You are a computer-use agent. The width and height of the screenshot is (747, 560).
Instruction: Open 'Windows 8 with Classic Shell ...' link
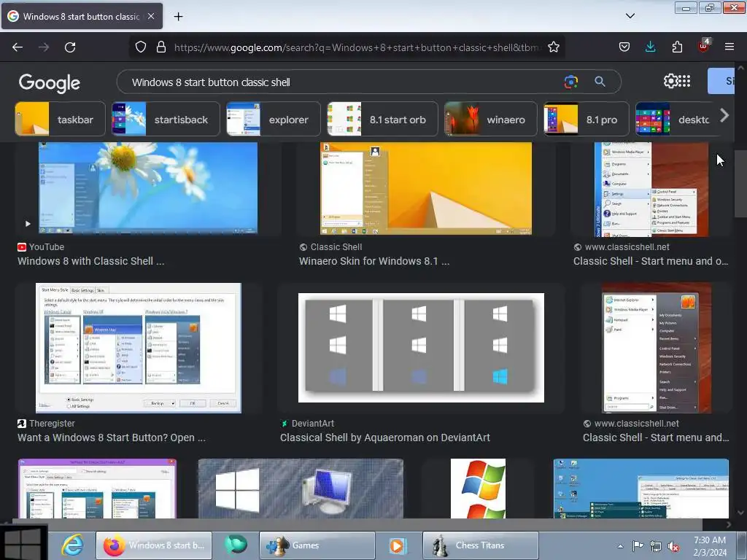coord(91,261)
